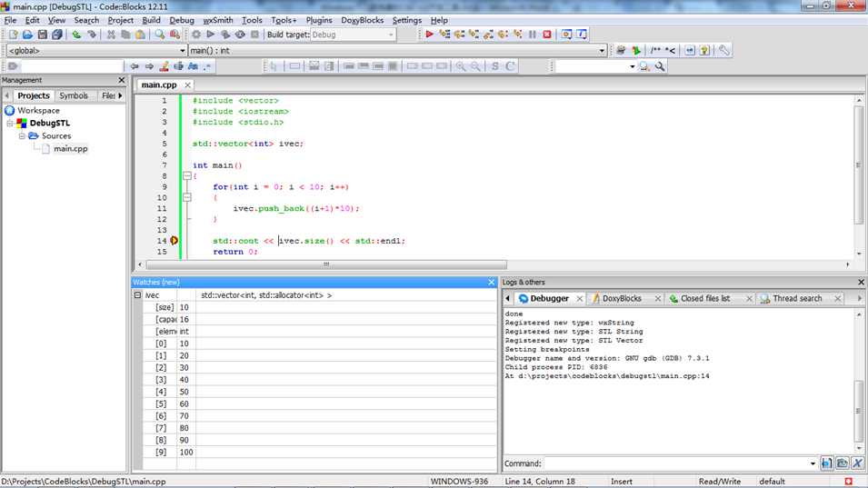This screenshot has width=868, height=488.
Task: Collapse the code fold at line 8
Action: point(187,176)
